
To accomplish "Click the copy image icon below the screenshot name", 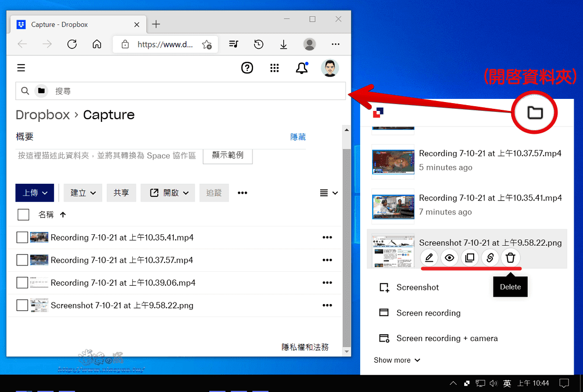I will [470, 258].
